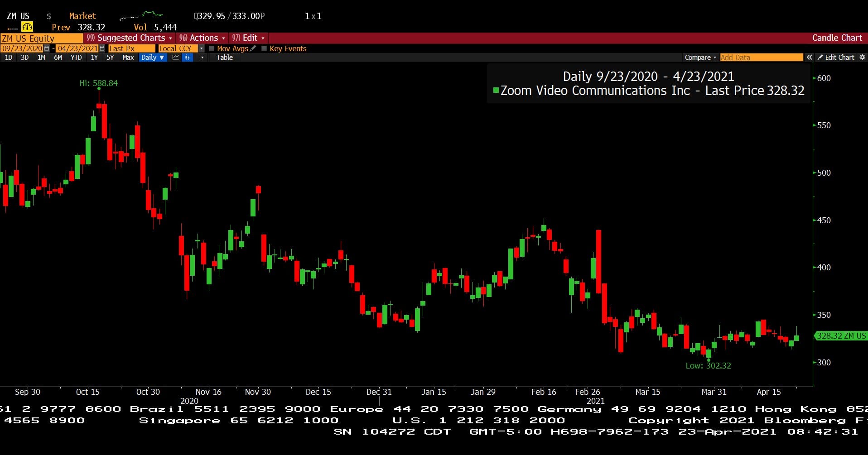Click the Edit Chart button
Image resolution: width=868 pixels, height=455 pixels.
pyautogui.click(x=836, y=57)
